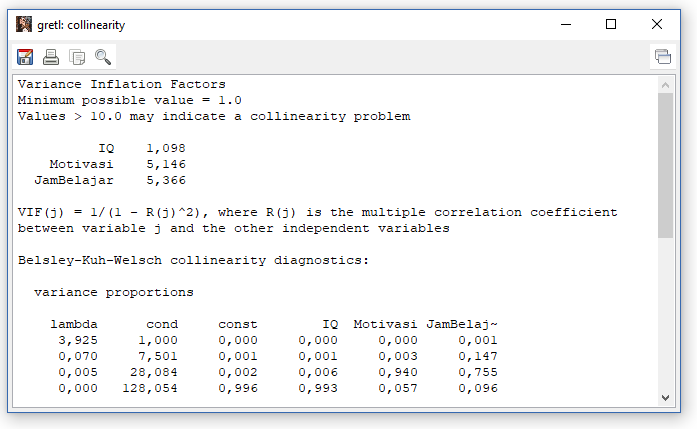Minimize the collinearity window

564,24
